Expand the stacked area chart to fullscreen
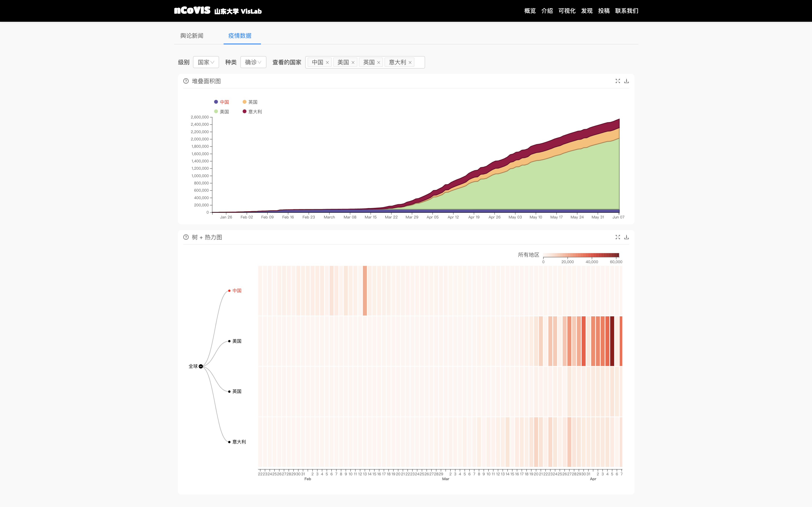The height and width of the screenshot is (507, 812). coord(617,81)
